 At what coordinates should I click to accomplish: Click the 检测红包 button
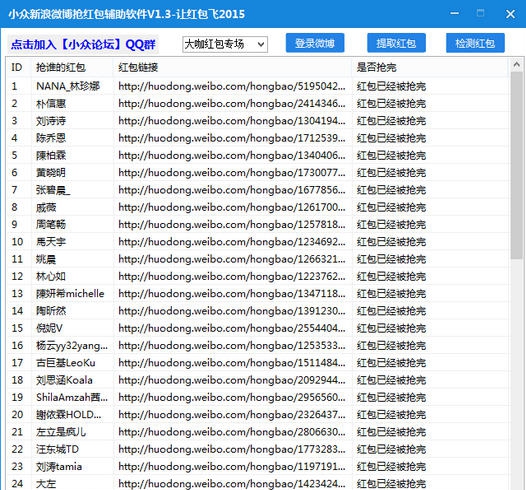(475, 43)
